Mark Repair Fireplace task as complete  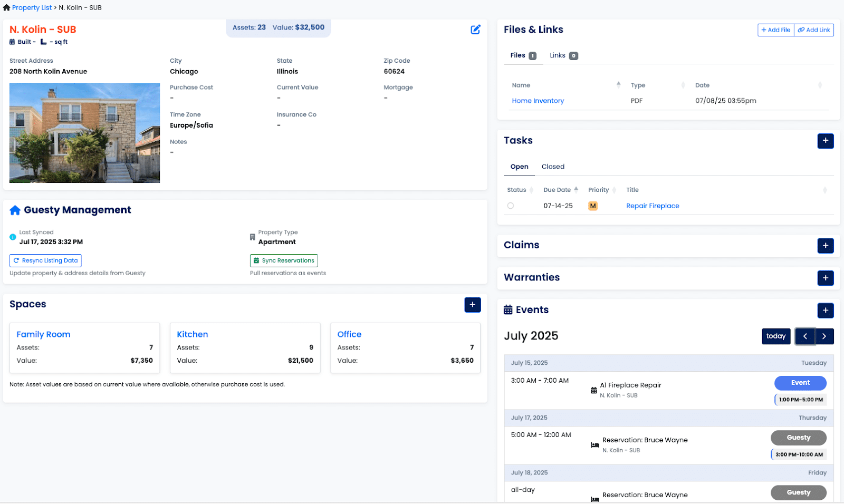(510, 206)
